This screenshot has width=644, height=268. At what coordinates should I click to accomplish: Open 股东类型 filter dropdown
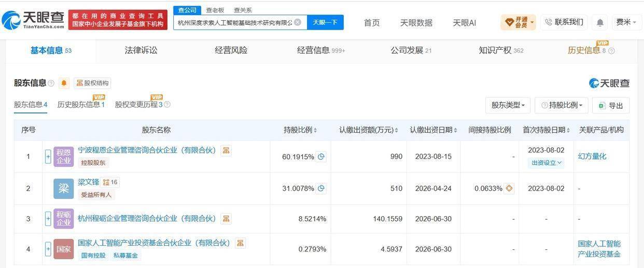[508, 105]
